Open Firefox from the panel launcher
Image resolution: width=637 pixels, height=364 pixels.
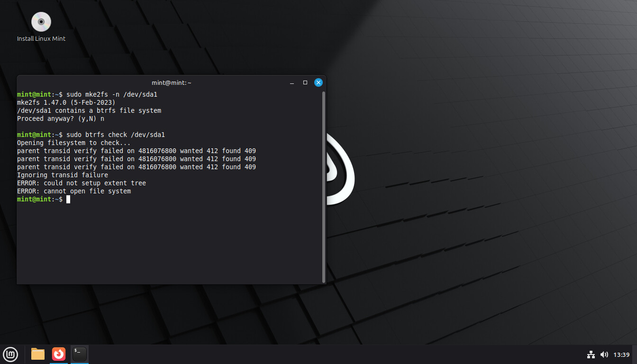click(59, 354)
